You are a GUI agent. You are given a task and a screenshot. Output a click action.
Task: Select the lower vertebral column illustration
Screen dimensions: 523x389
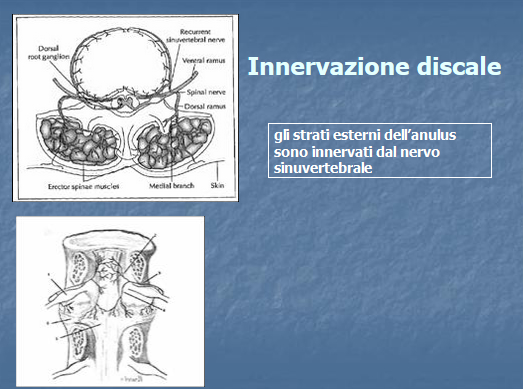[x=110, y=302]
